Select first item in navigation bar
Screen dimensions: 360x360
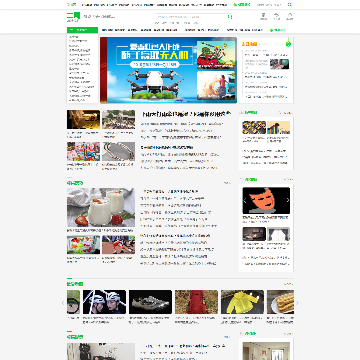click(x=107, y=30)
